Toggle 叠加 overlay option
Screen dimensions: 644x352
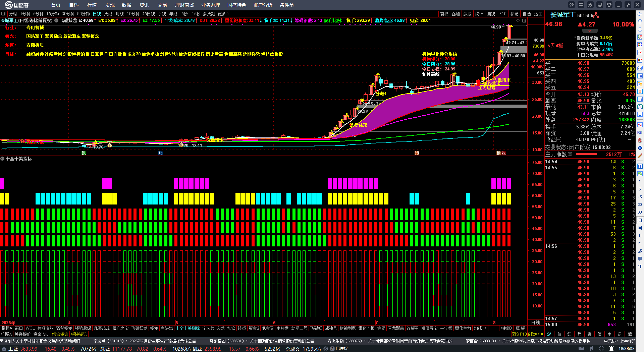[455, 14]
